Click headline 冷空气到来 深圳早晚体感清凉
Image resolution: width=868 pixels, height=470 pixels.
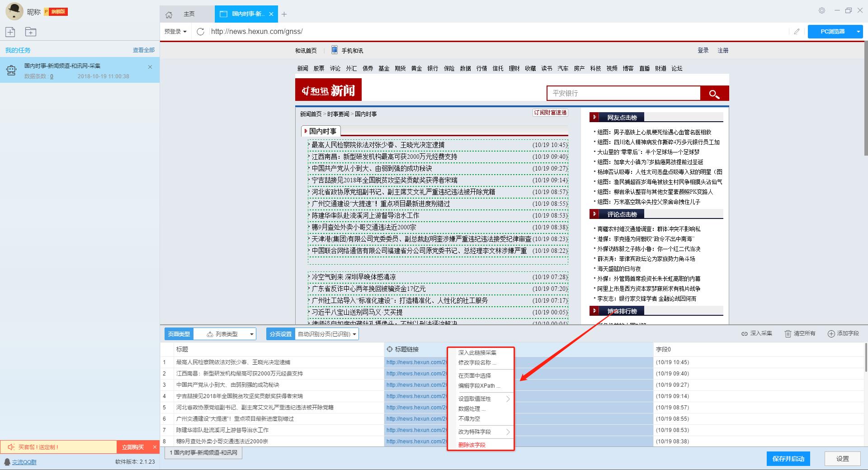(354, 277)
